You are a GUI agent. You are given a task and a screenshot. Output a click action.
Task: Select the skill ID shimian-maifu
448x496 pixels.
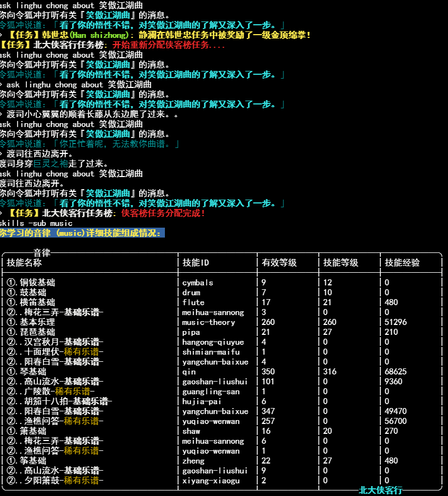click(x=211, y=352)
